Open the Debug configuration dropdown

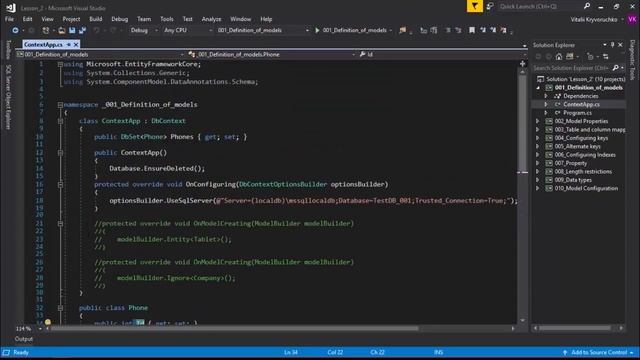[x=144, y=30]
